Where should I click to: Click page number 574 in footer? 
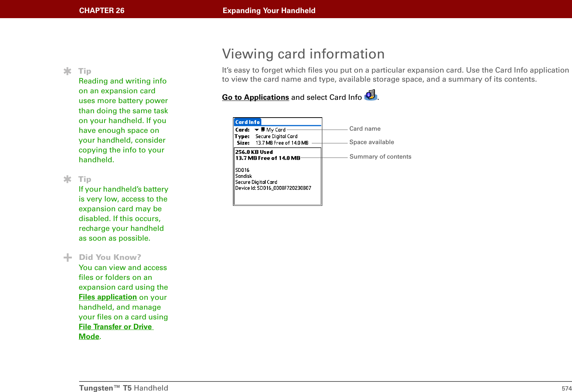point(567,388)
